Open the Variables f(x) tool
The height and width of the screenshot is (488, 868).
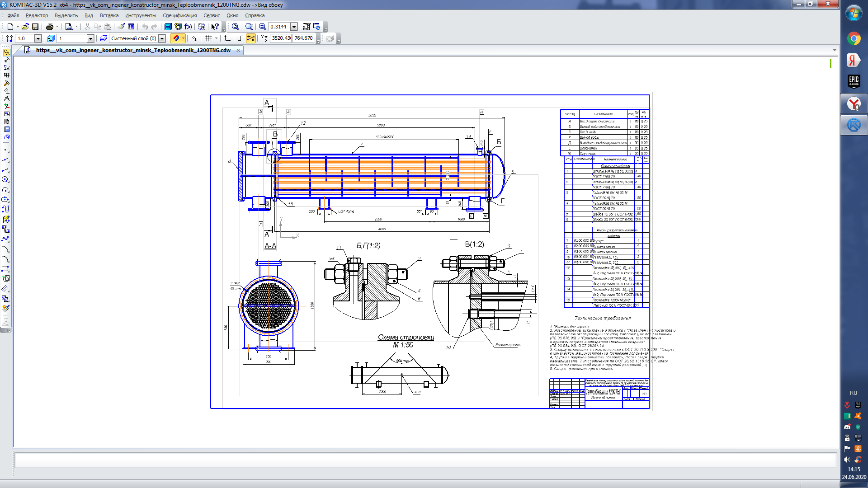[x=188, y=27]
